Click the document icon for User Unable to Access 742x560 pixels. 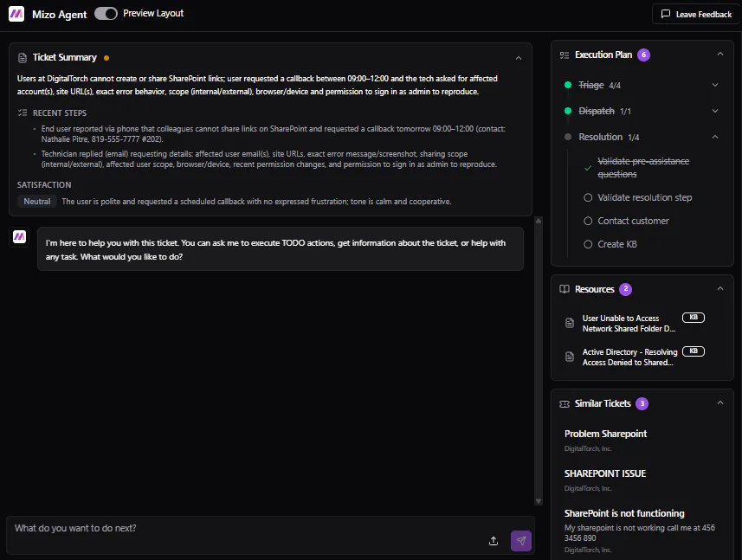[x=570, y=323]
